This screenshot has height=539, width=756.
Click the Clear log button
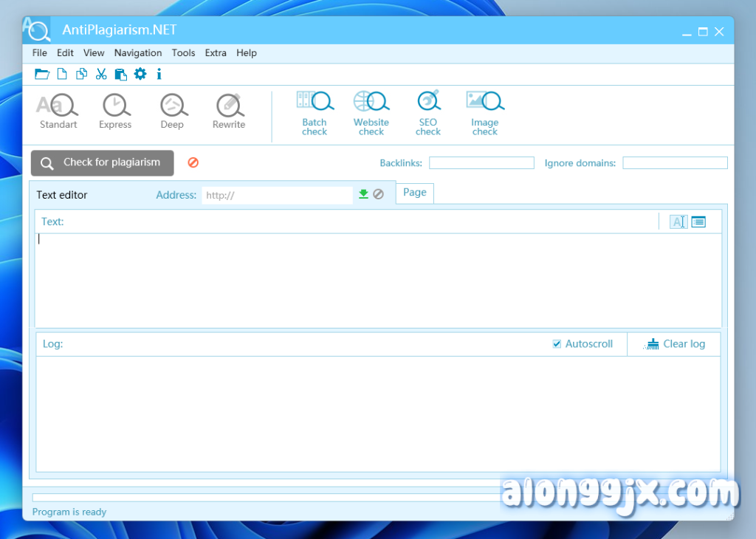(x=673, y=343)
